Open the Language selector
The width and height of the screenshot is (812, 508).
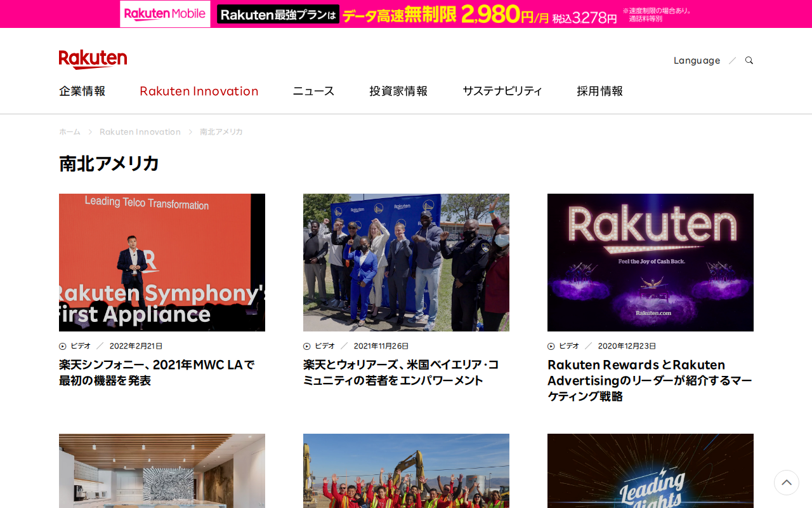pos(697,60)
